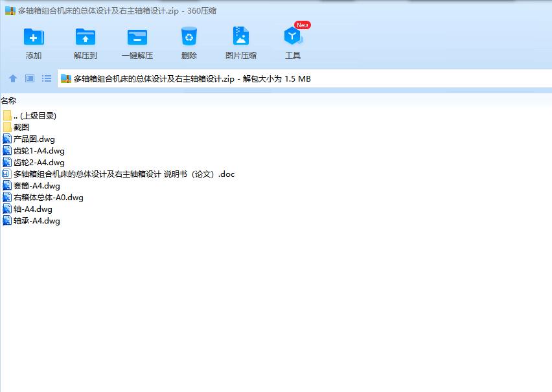Select the 齿轮1-A4.dwg file name
552x392 pixels.
[39, 151]
